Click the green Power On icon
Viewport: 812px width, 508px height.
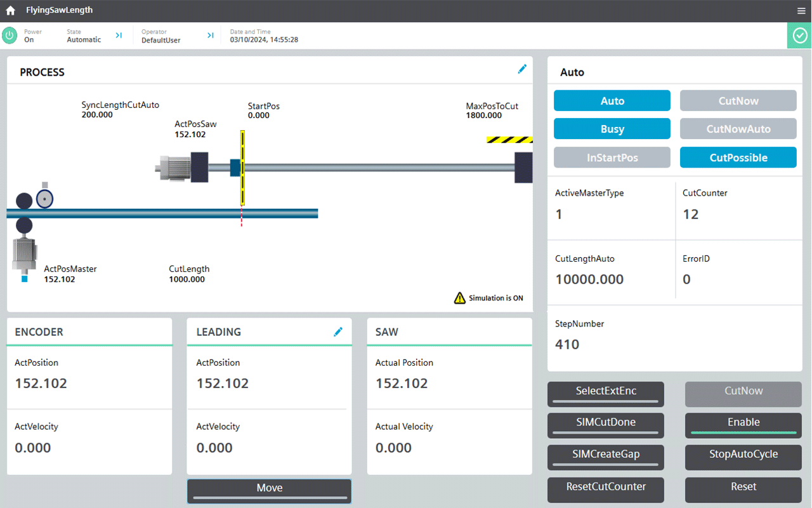pos(10,36)
